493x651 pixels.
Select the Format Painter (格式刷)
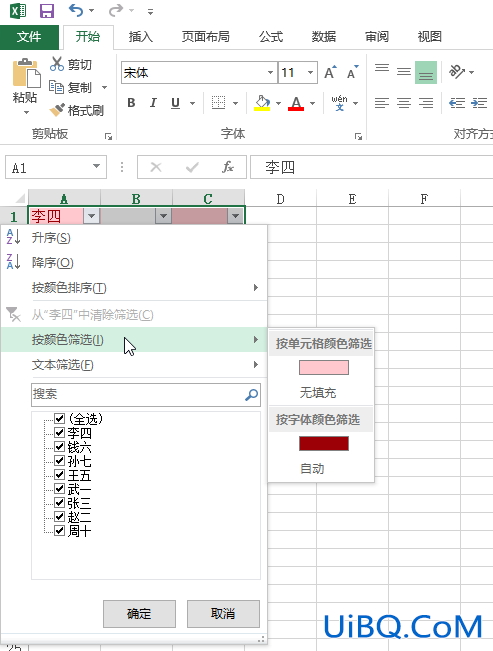pos(57,110)
